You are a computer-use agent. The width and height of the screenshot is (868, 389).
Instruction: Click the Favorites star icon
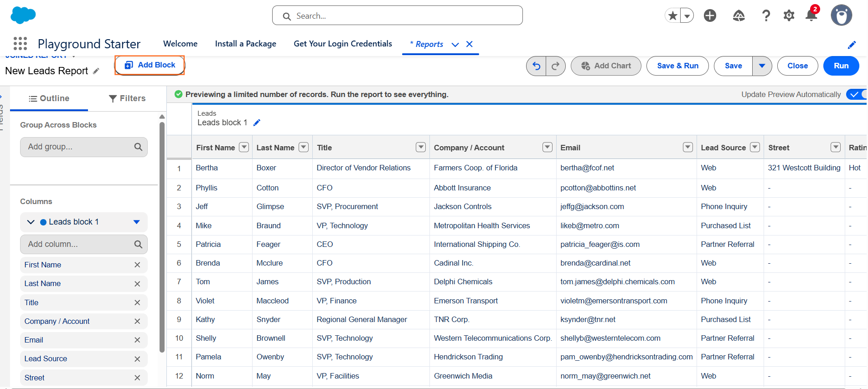coord(672,16)
